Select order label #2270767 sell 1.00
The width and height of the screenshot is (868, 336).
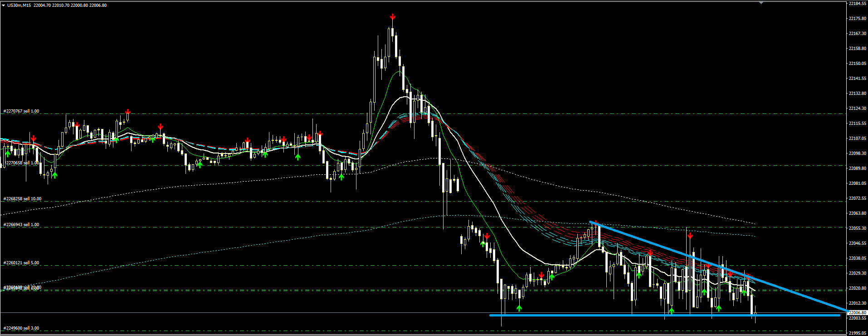[x=21, y=111]
